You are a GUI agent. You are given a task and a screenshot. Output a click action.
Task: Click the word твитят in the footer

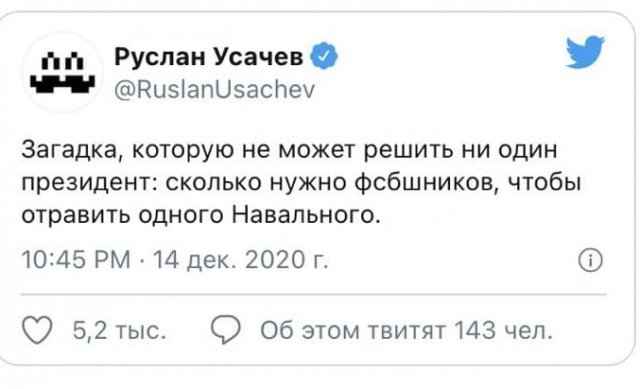click(x=407, y=331)
